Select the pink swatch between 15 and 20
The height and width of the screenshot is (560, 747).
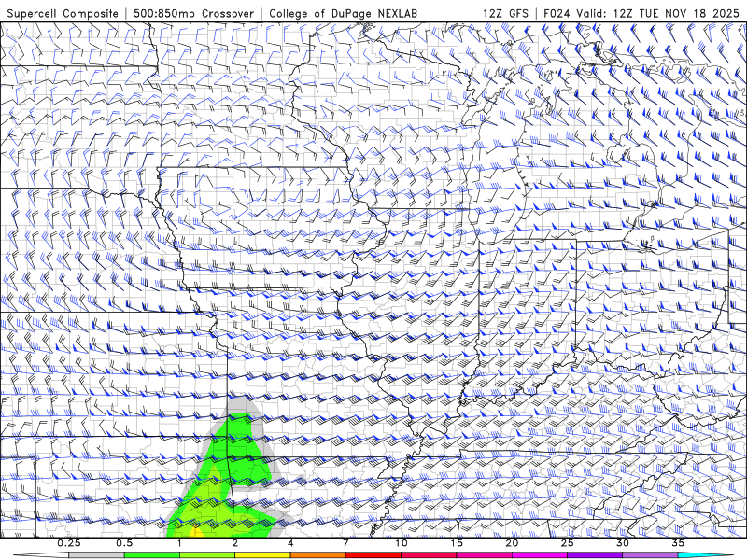click(x=484, y=555)
